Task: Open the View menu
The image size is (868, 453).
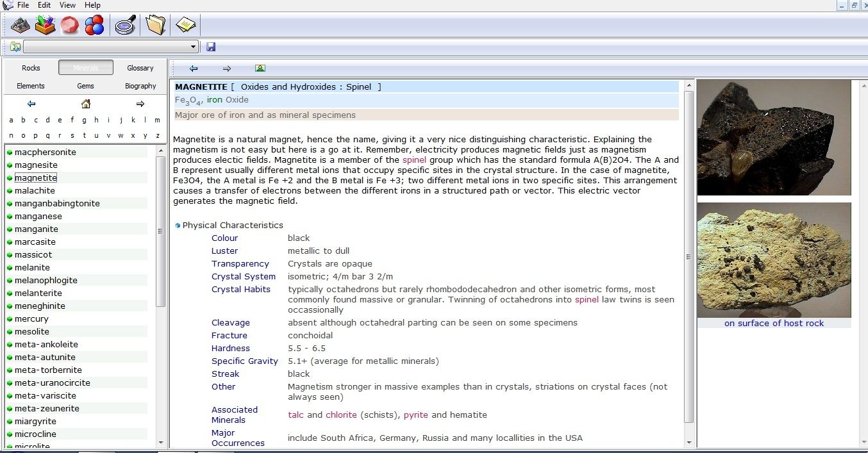Action: pos(67,5)
